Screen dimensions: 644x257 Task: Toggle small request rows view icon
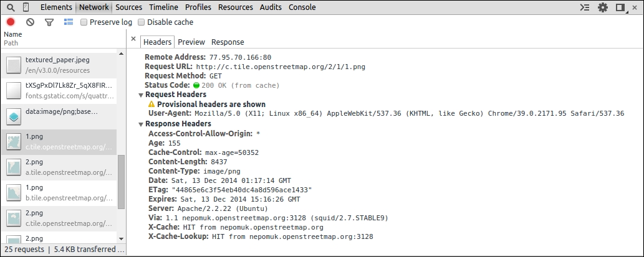[x=69, y=22]
